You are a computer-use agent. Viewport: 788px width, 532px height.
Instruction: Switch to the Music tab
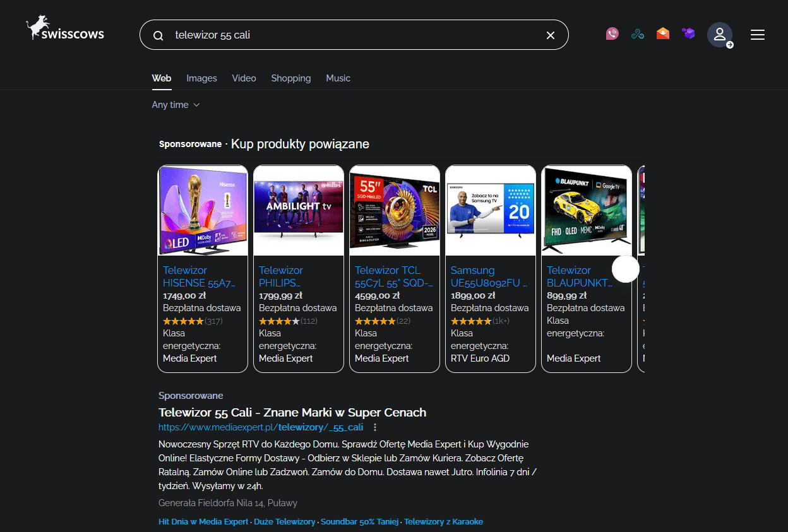coord(338,78)
